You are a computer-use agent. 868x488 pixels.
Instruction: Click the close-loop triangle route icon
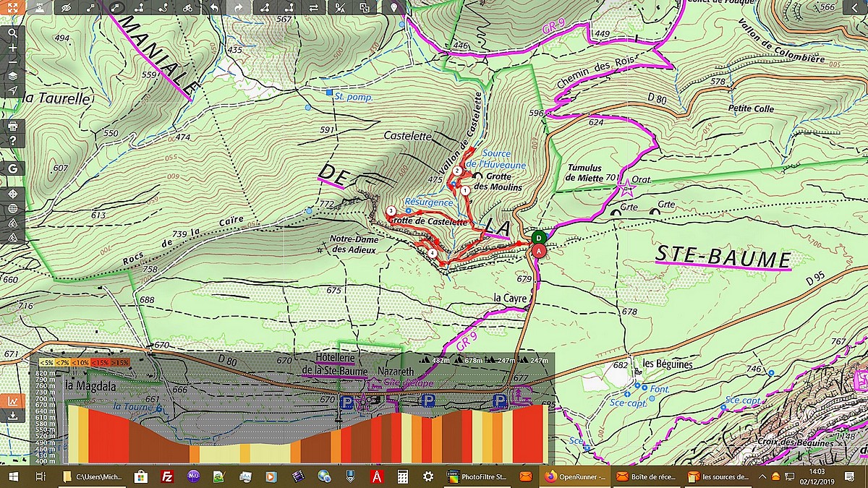click(265, 7)
